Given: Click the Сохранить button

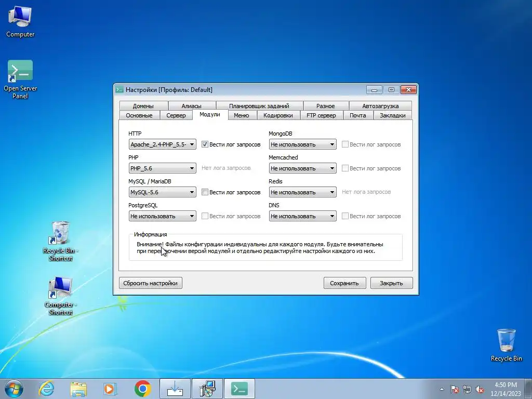Looking at the screenshot, I should (344, 283).
